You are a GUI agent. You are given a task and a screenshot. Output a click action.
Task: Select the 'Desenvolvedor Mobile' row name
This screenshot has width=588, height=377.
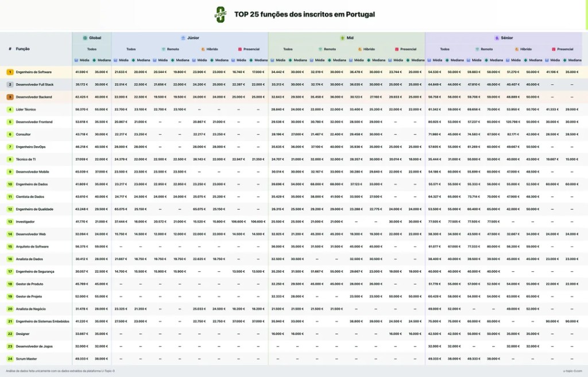pyautogui.click(x=33, y=172)
